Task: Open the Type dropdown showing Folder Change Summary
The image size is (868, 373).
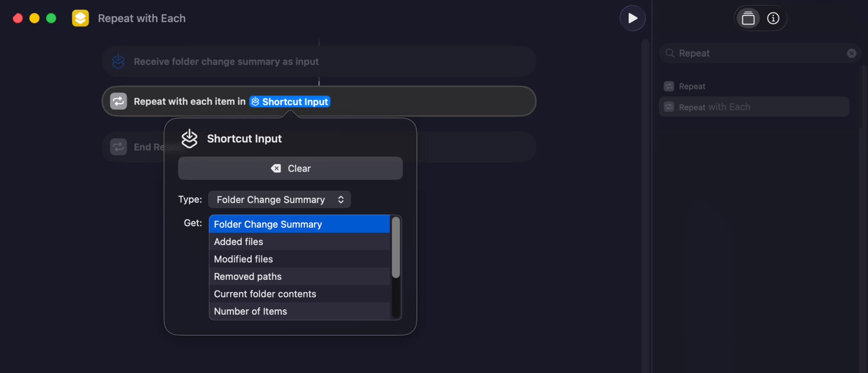Action: pos(279,199)
